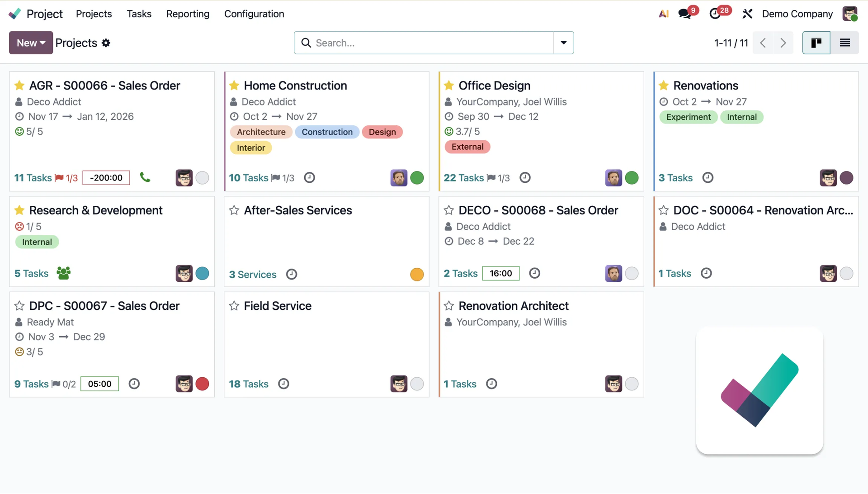
Task: Open 22 Tasks link on Office Design
Action: click(464, 178)
